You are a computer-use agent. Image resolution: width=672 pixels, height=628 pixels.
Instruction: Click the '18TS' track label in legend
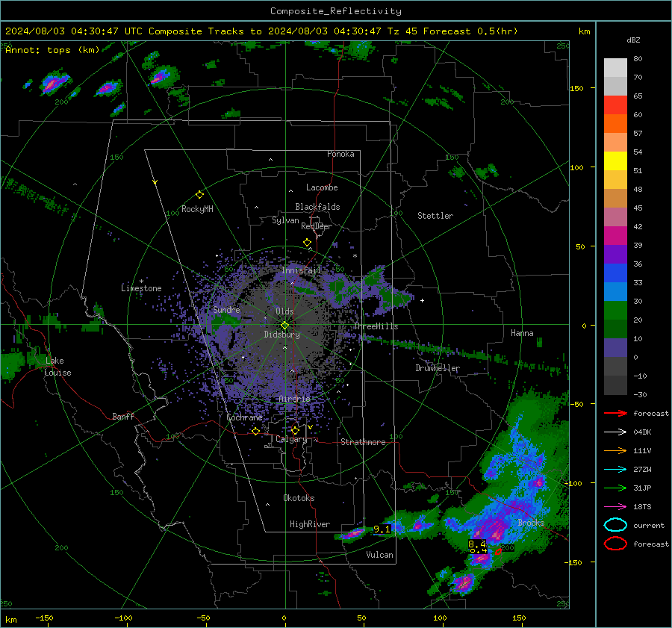tap(642, 507)
